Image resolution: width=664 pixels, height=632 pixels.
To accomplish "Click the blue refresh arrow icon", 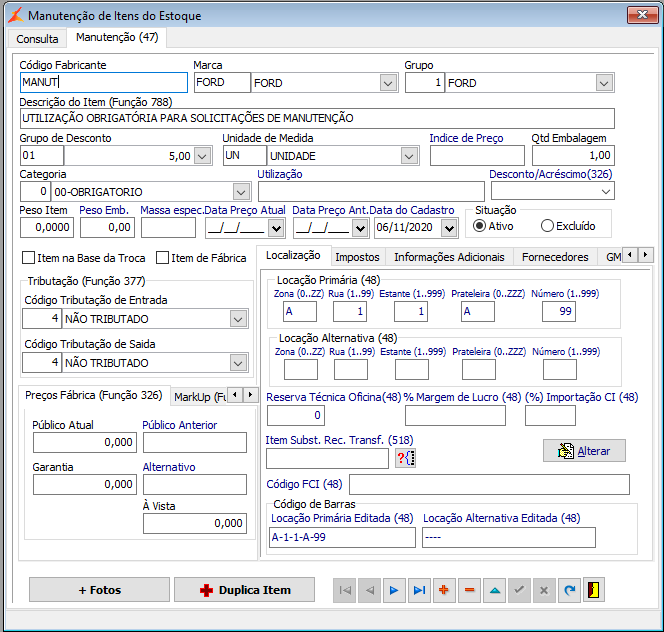I will pos(570,590).
